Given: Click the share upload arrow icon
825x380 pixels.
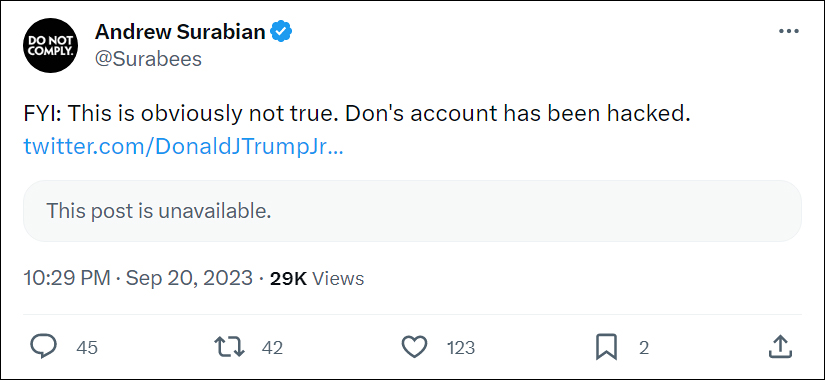Looking at the screenshot, I should tap(781, 347).
